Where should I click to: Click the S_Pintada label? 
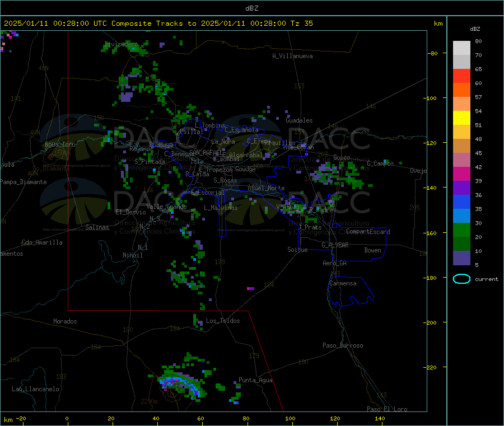click(x=150, y=162)
